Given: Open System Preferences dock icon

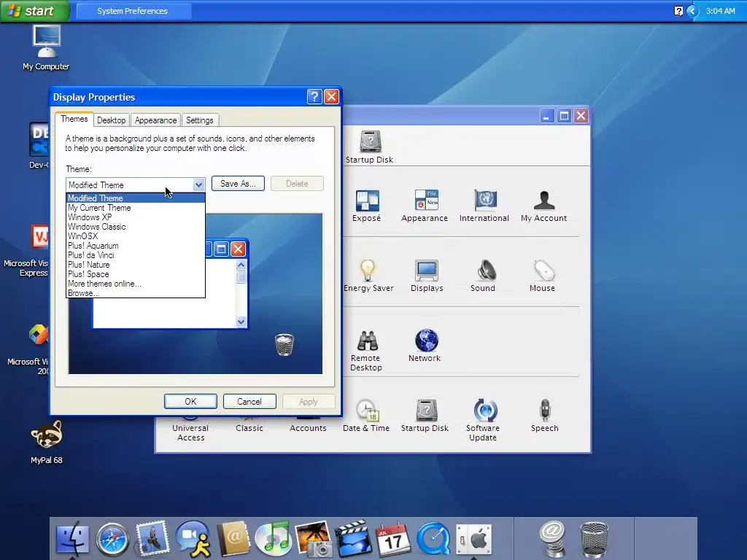Looking at the screenshot, I should click(473, 540).
